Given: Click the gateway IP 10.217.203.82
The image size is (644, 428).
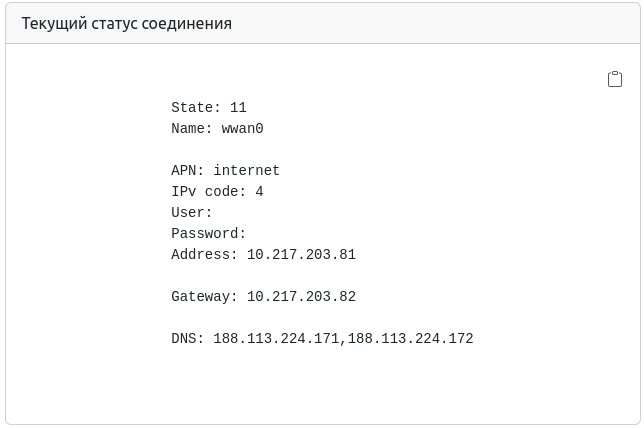Looking at the screenshot, I should point(301,297).
